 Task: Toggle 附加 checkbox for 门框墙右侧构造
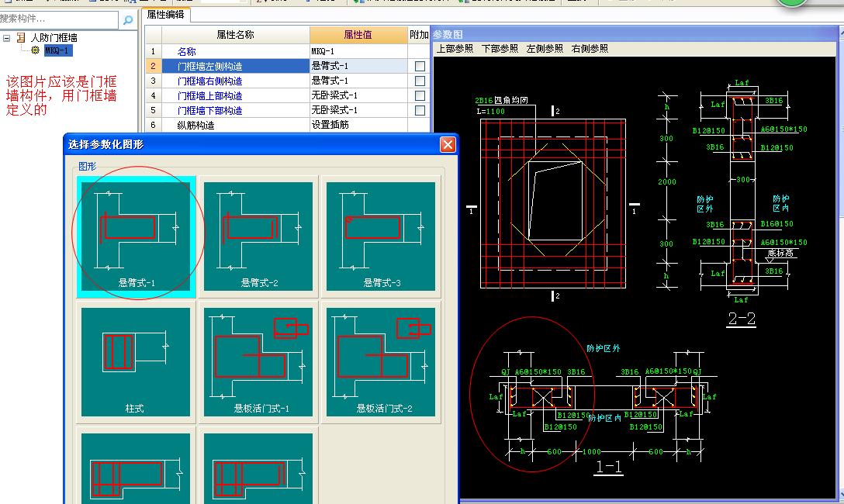(420, 81)
